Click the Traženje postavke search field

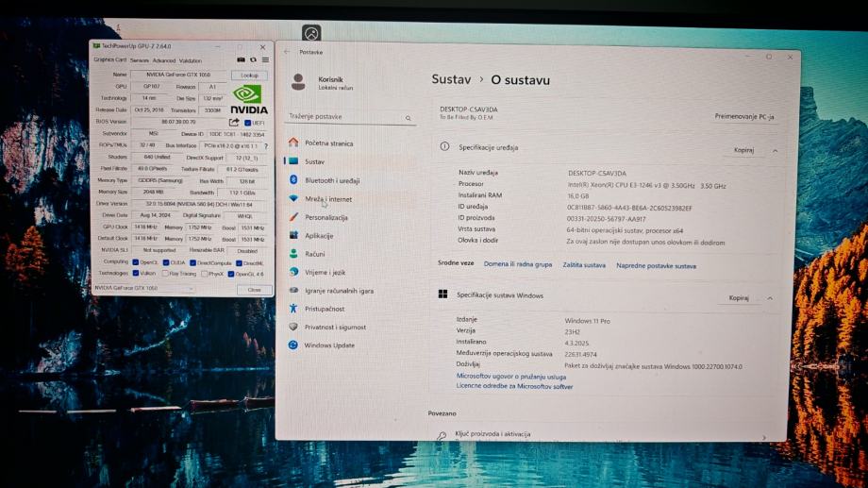pos(351,117)
